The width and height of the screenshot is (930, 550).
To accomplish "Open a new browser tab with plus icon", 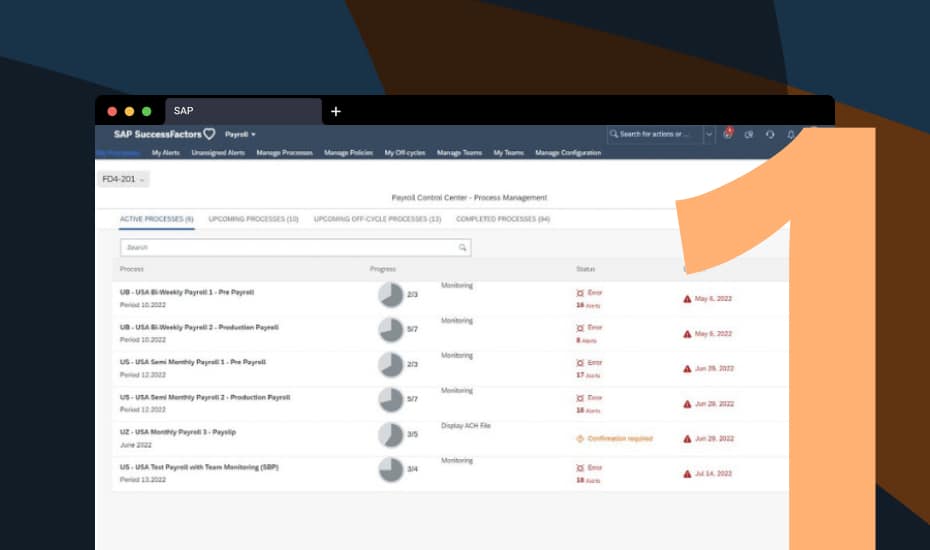I will pos(336,111).
